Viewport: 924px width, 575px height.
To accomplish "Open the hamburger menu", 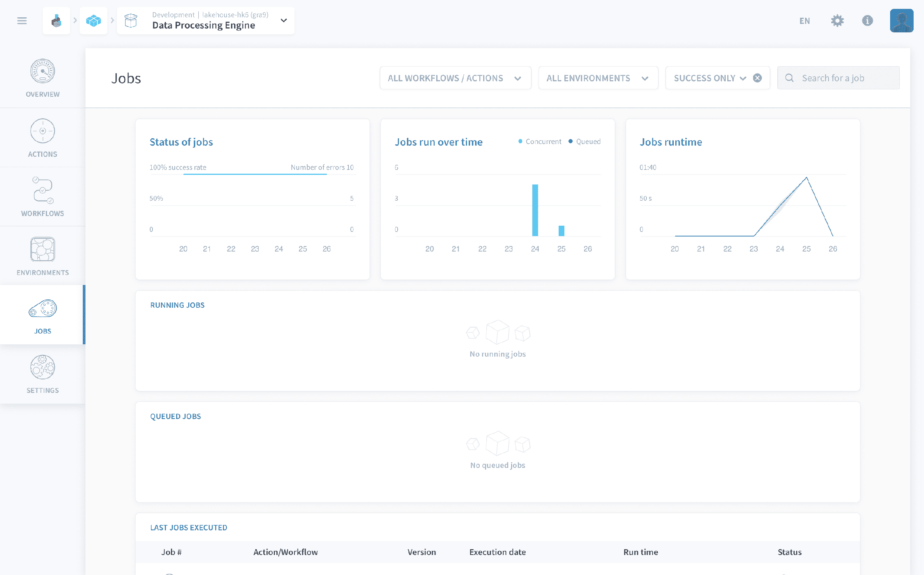I will 22,21.
